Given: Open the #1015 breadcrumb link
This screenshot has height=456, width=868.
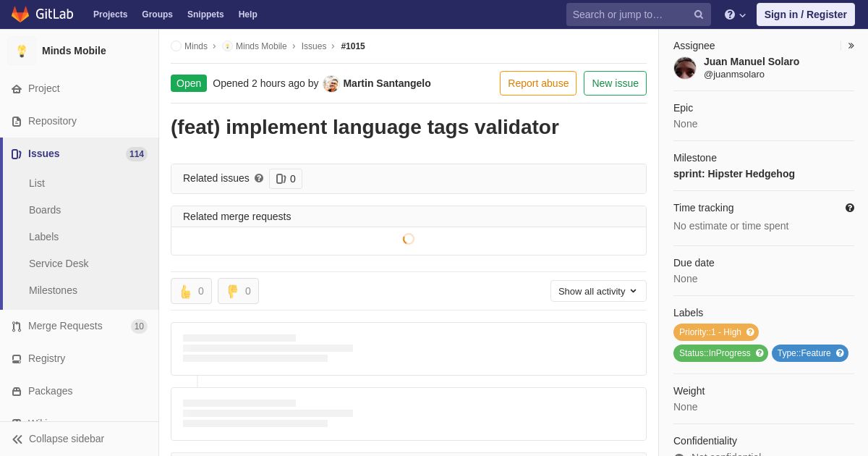Looking at the screenshot, I should 353,46.
